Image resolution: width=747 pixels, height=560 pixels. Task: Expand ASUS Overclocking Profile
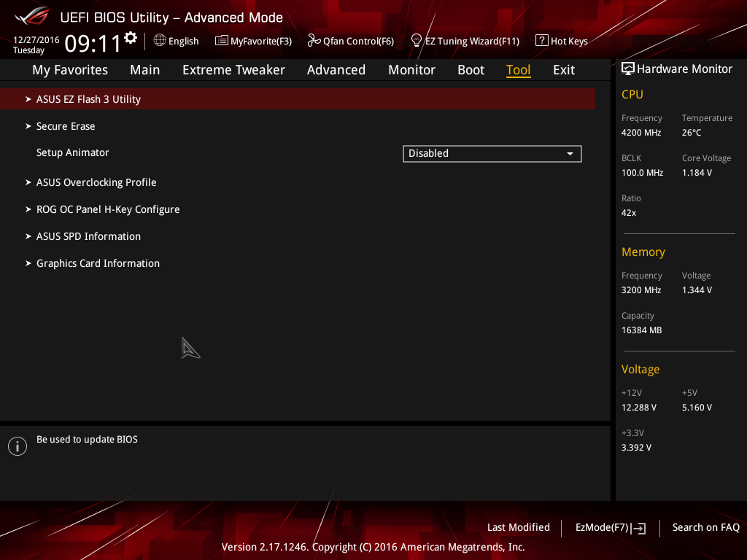[x=96, y=182]
